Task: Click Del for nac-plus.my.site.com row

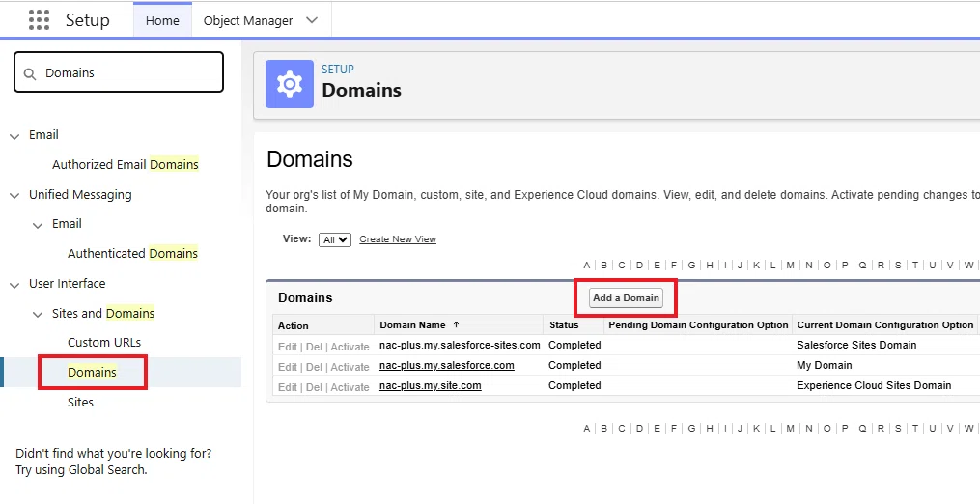Action: pos(315,387)
